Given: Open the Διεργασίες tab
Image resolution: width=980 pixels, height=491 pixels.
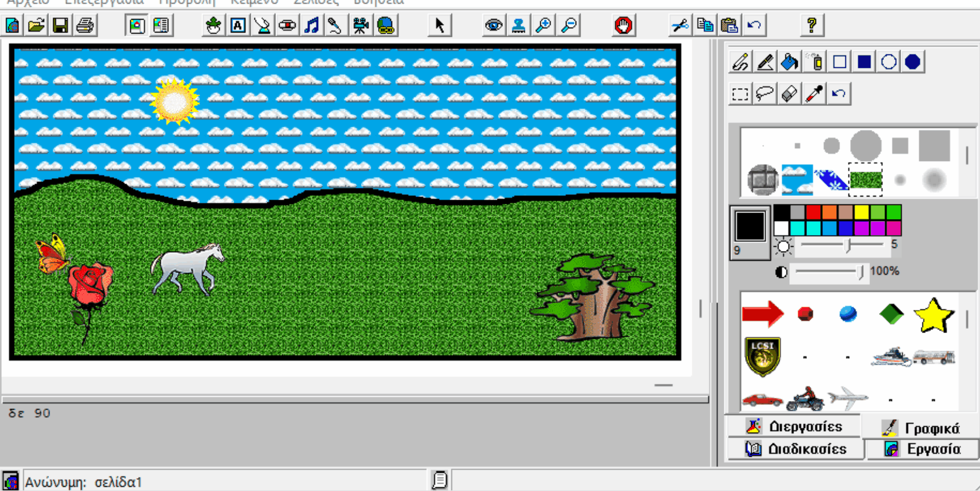Looking at the screenshot, I should (793, 426).
